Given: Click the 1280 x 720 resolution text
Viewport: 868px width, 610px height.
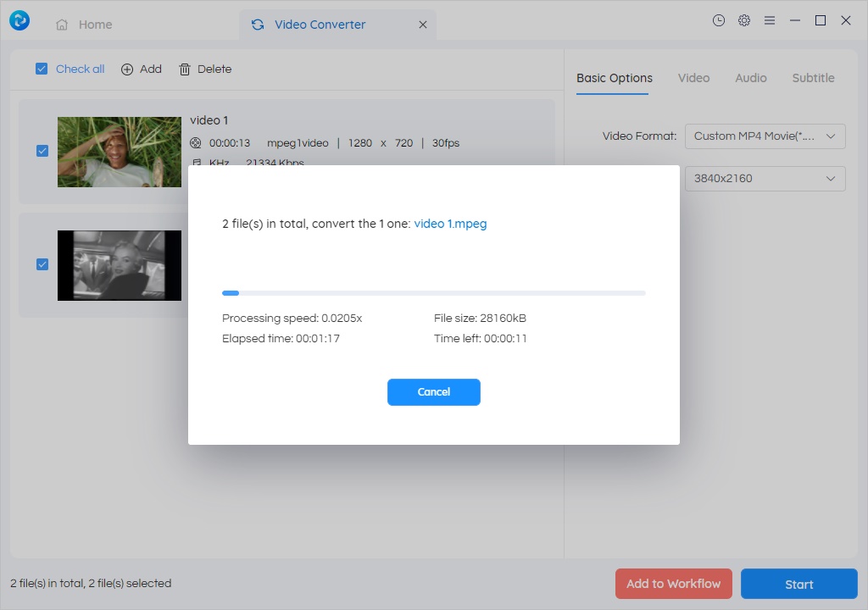Looking at the screenshot, I should point(381,143).
